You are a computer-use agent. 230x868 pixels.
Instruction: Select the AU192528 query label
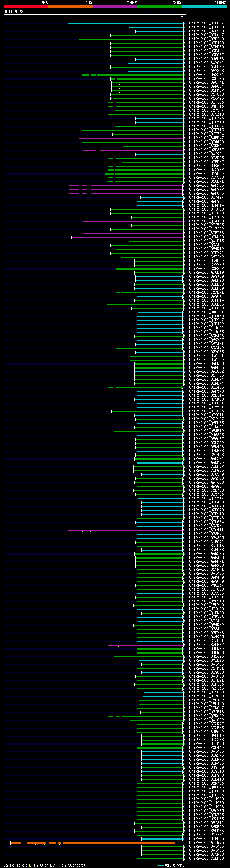(14, 12)
